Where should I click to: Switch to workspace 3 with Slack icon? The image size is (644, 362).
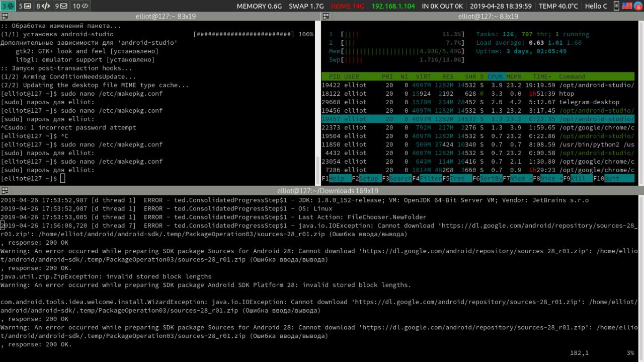click(9, 6)
